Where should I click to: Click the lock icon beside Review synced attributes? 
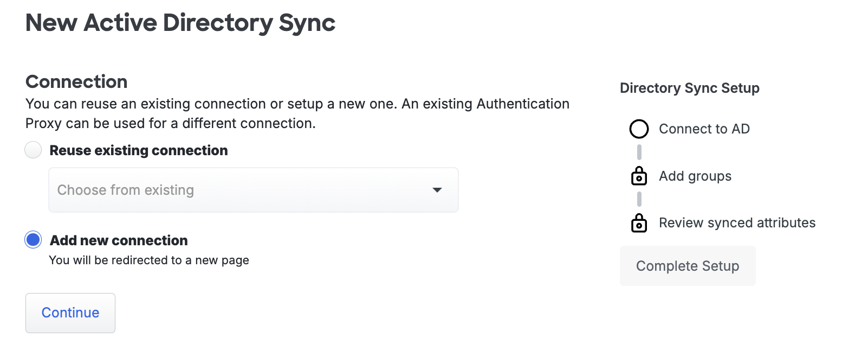click(639, 222)
